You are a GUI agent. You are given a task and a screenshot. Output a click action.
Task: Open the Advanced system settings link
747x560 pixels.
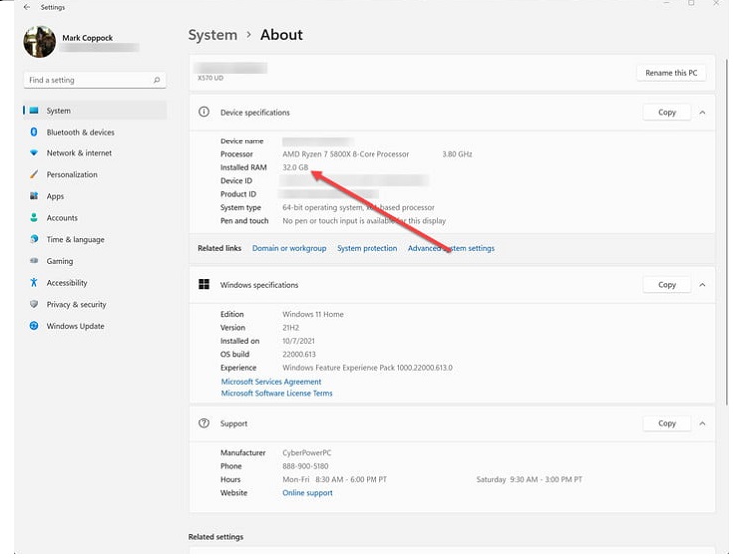coord(451,248)
